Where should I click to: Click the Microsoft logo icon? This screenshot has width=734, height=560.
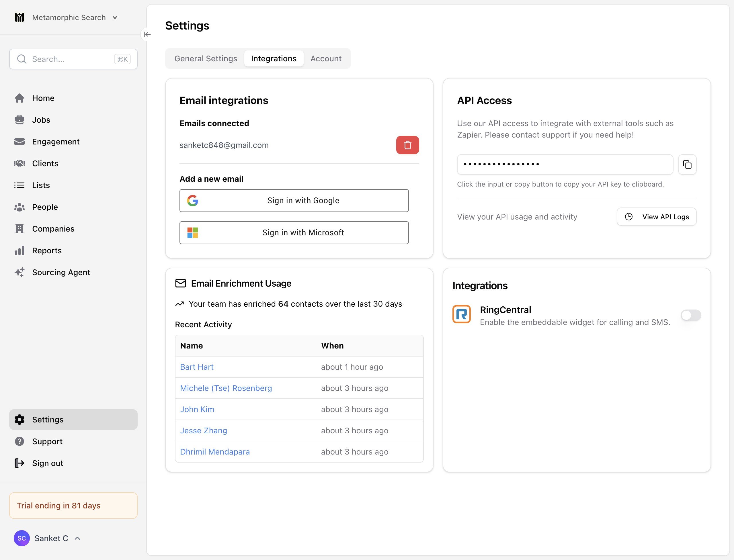click(193, 233)
